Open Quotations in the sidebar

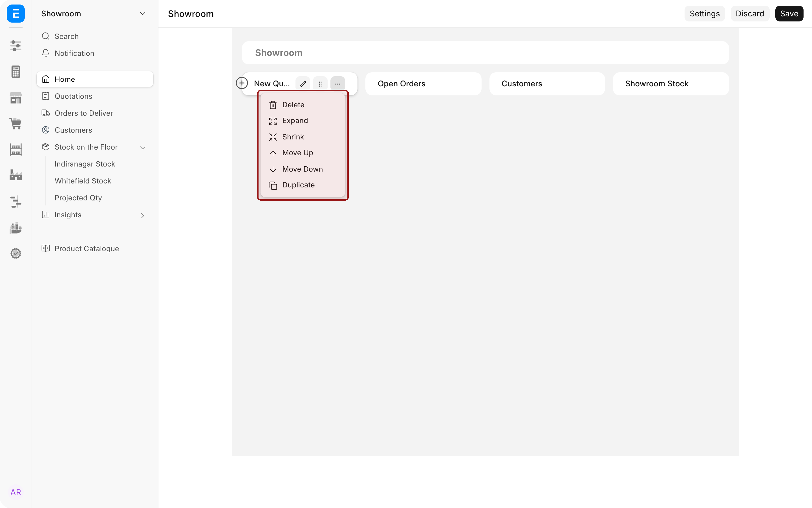(95, 96)
